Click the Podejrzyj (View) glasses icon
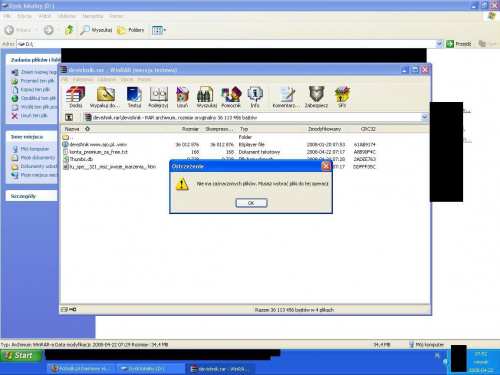This screenshot has width=500, height=375. point(158,97)
